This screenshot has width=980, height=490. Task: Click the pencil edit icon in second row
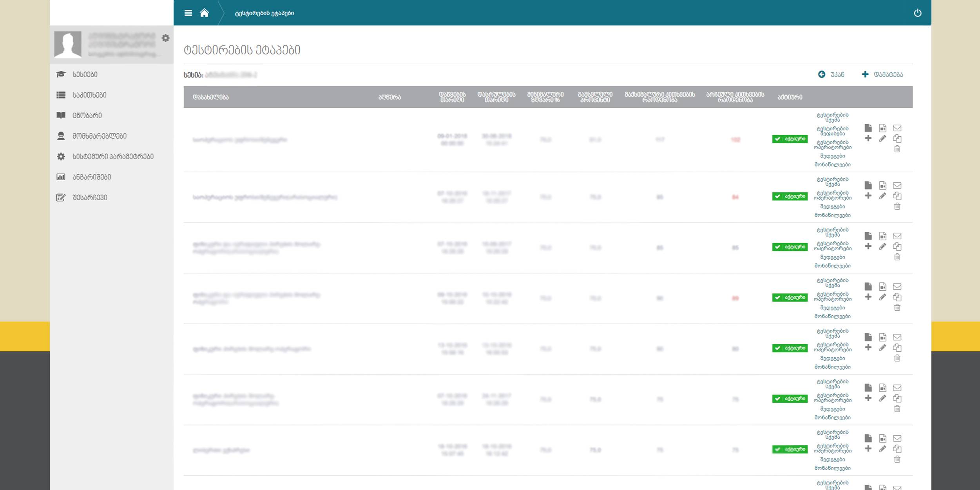[x=882, y=195]
